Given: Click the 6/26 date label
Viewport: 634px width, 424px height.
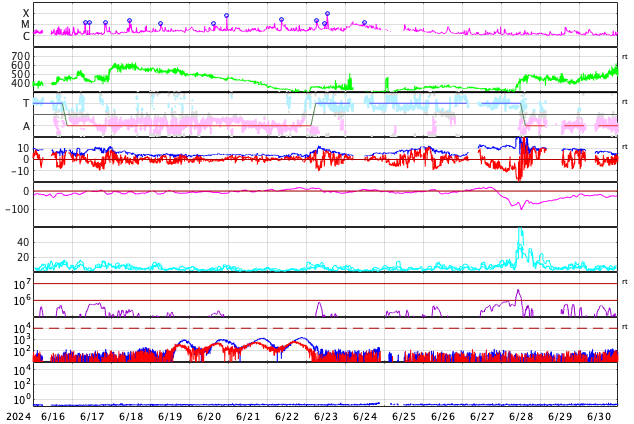Looking at the screenshot, I should point(443,417).
